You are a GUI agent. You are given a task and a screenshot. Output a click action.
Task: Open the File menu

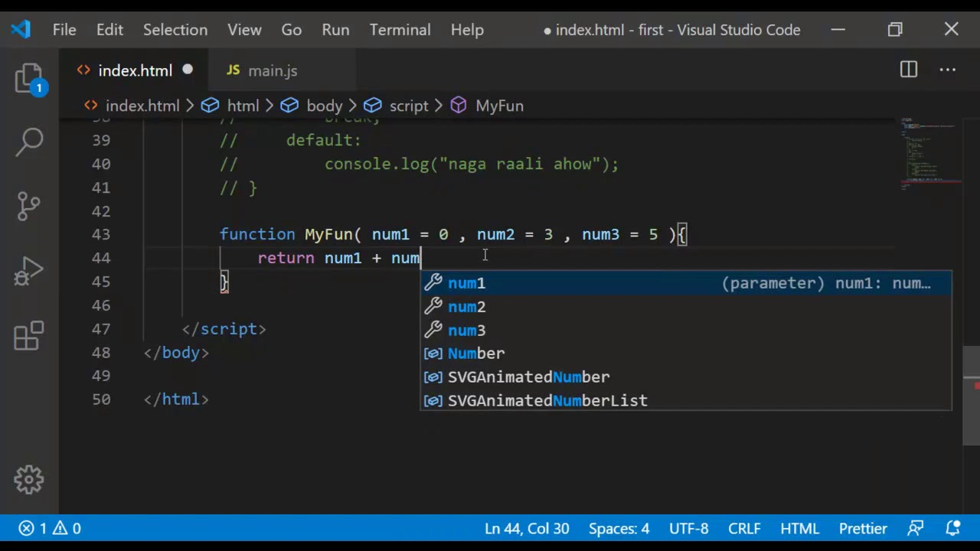click(64, 30)
